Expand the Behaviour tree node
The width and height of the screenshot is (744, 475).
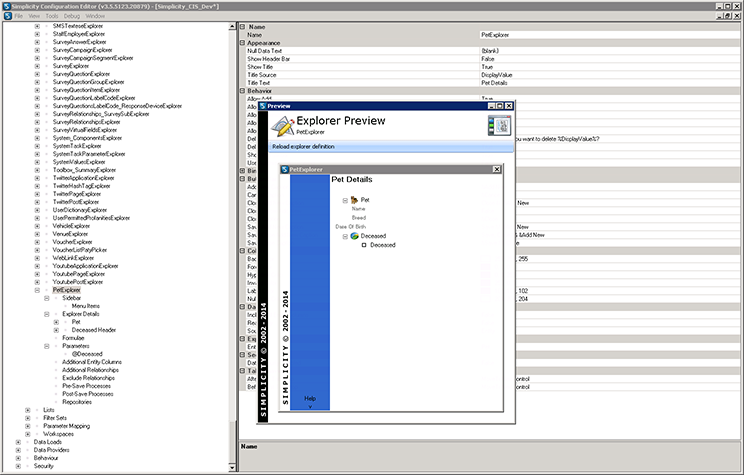tap(18, 458)
